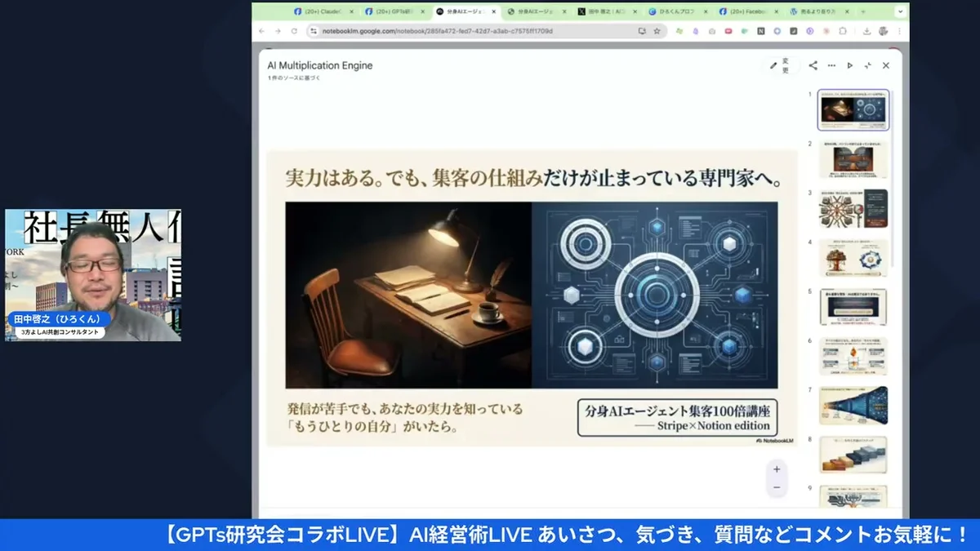Image resolution: width=980 pixels, height=551 pixels.
Task: Click the camera screenshot extension icon
Action: tap(711, 30)
